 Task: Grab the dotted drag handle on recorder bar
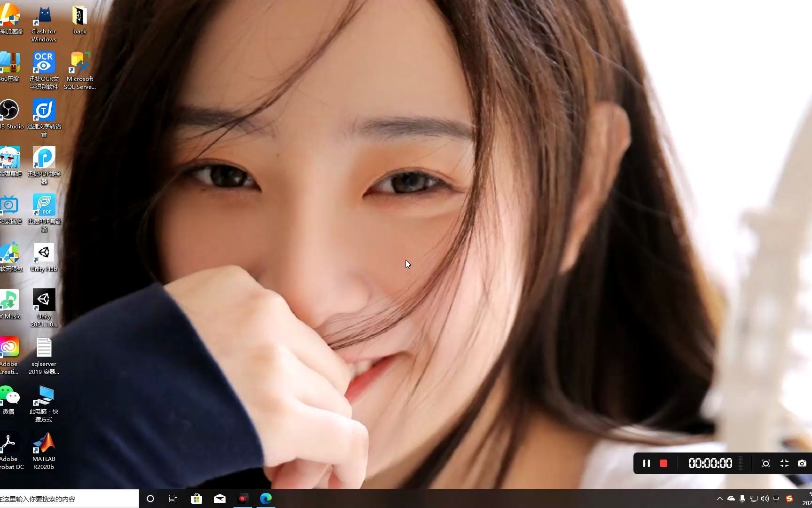pyautogui.click(x=741, y=463)
